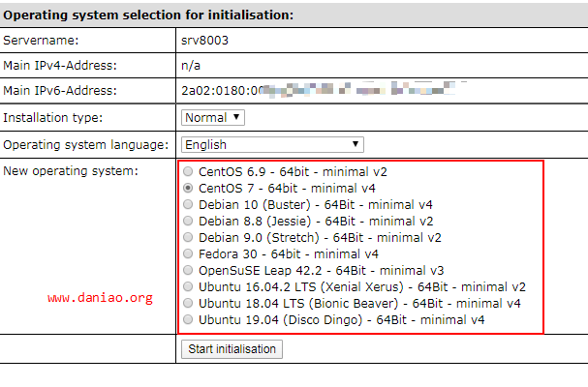Click the Installation type: label
The image size is (588, 387).
53,118
